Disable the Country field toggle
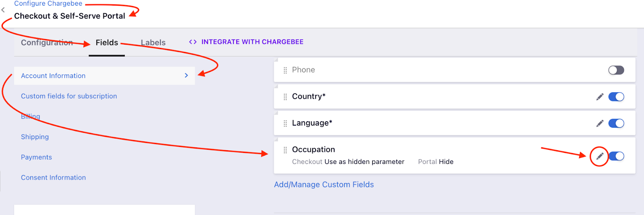This screenshot has width=644, height=215. point(616,97)
